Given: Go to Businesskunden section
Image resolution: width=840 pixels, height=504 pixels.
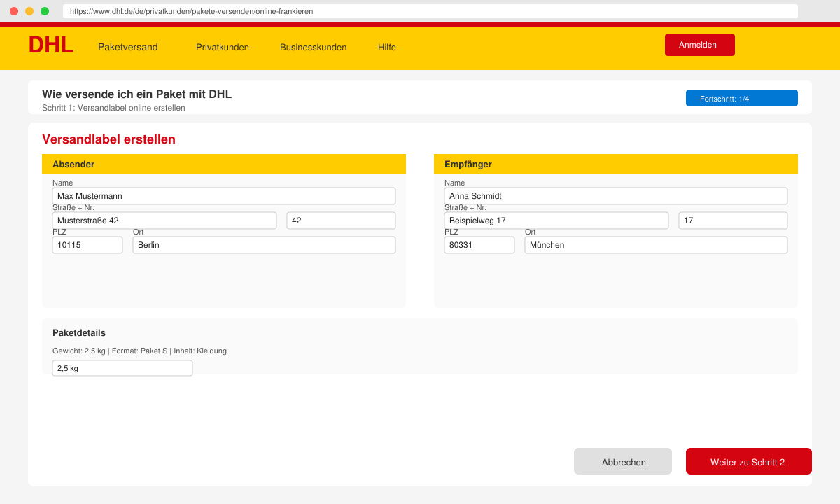Looking at the screenshot, I should pyautogui.click(x=313, y=48).
